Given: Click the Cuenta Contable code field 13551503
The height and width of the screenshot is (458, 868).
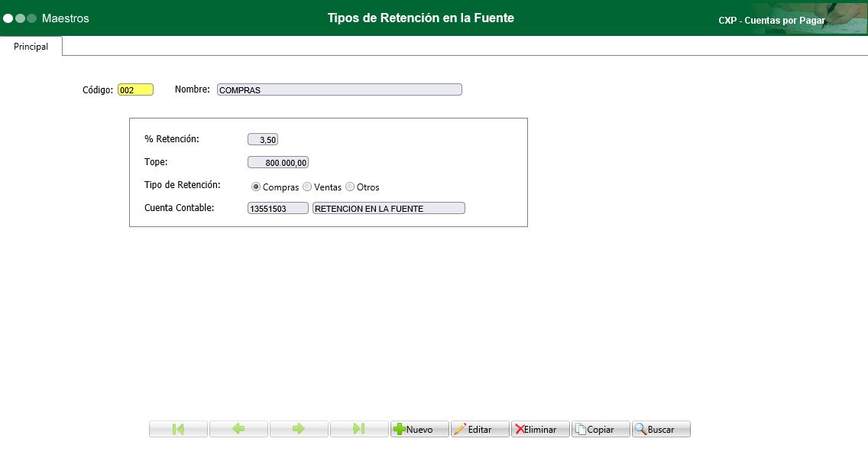Looking at the screenshot, I should 277,207.
